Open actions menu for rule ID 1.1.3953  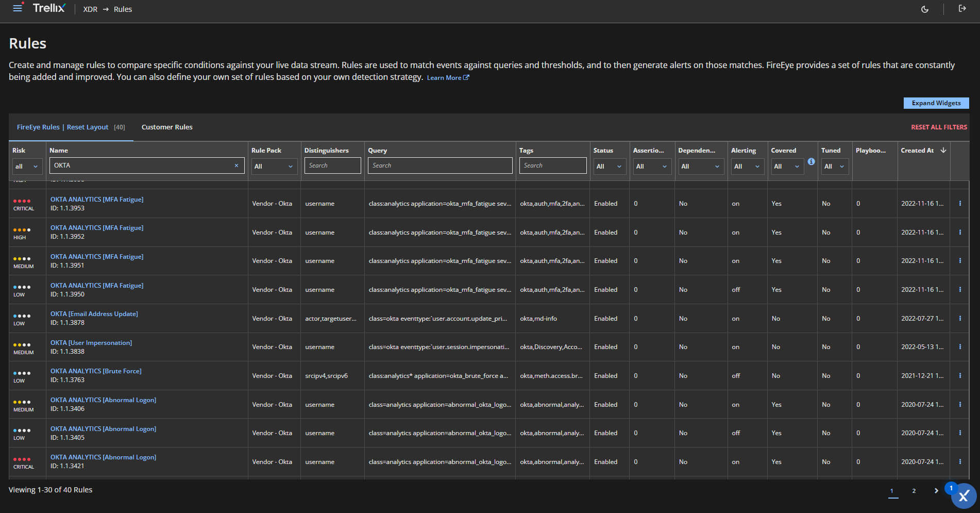tap(960, 204)
